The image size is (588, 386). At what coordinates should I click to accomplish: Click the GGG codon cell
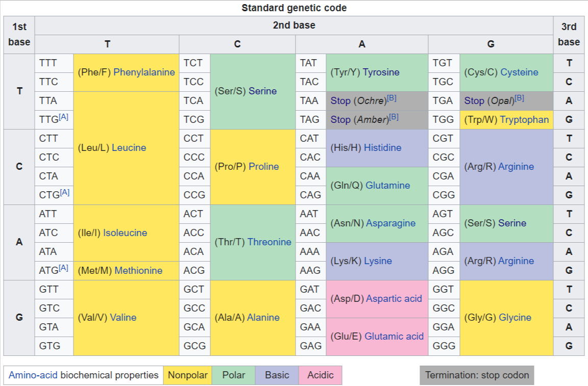click(443, 346)
